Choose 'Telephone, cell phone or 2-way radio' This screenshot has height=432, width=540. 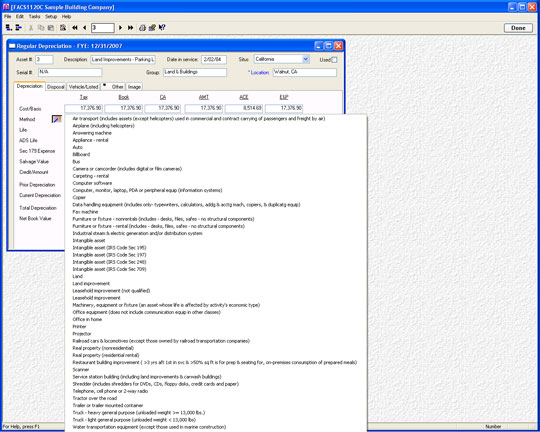[110, 391]
